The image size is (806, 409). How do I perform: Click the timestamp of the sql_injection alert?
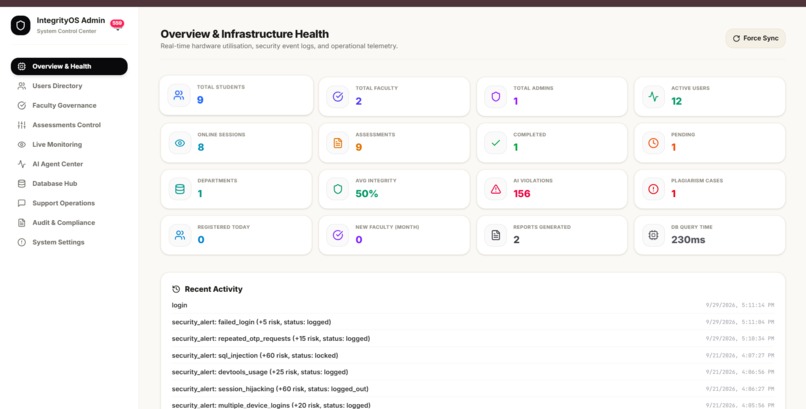pos(740,356)
